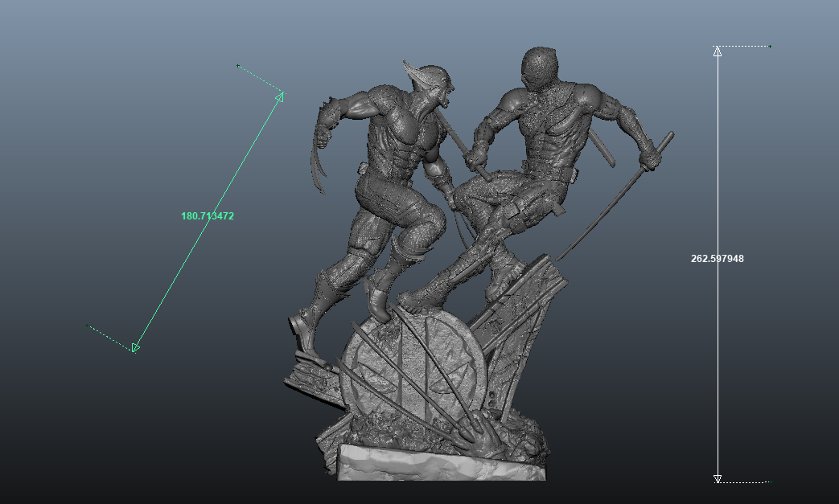Click top arrowhead of white vertical dimension
Viewport: 839px width, 504px height.
(x=718, y=51)
